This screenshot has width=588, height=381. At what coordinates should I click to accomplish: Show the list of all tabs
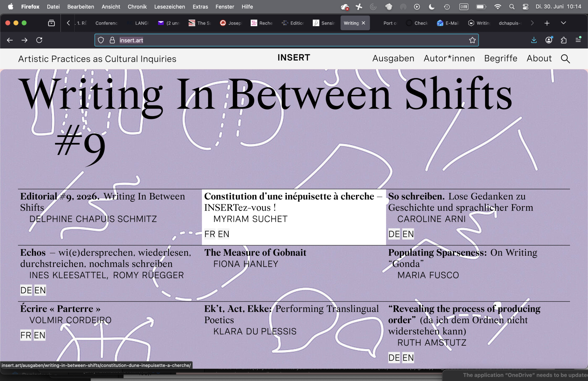pos(563,23)
